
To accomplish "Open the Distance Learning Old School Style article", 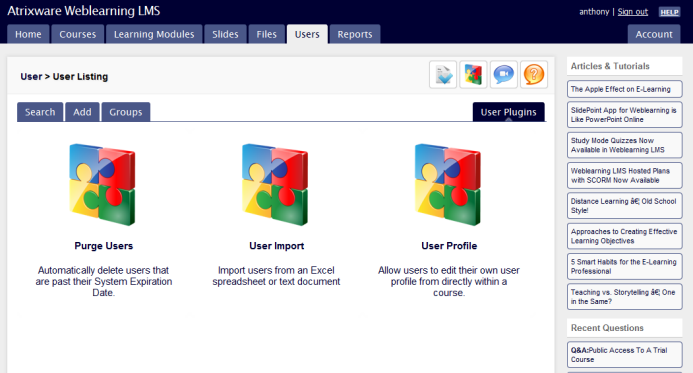I will (624, 206).
